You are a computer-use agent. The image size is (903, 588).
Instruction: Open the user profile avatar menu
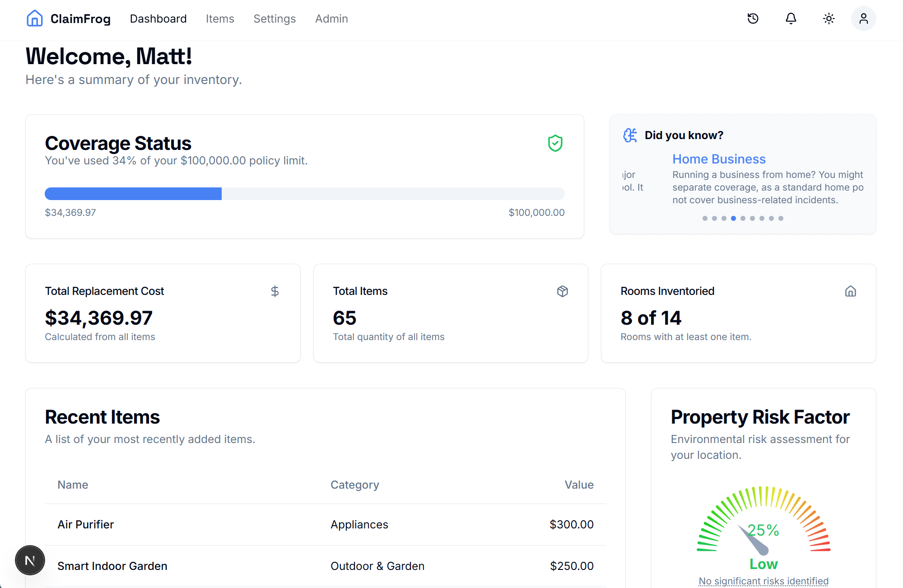point(864,19)
